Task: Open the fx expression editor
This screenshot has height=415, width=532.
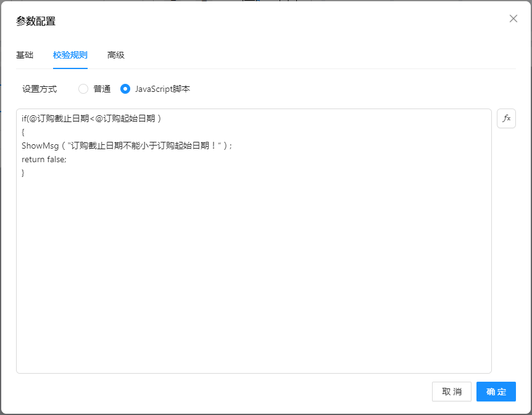Action: tap(506, 118)
